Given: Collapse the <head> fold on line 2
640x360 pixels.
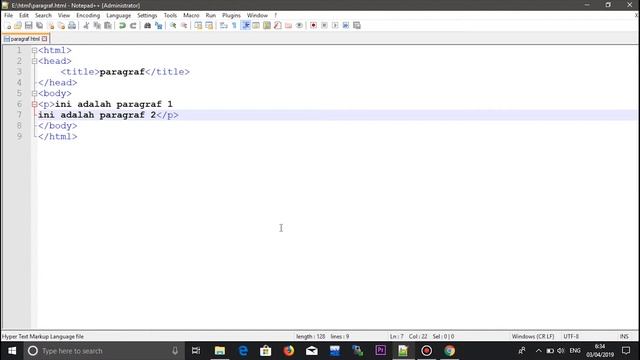Looking at the screenshot, I should pyautogui.click(x=34, y=61).
